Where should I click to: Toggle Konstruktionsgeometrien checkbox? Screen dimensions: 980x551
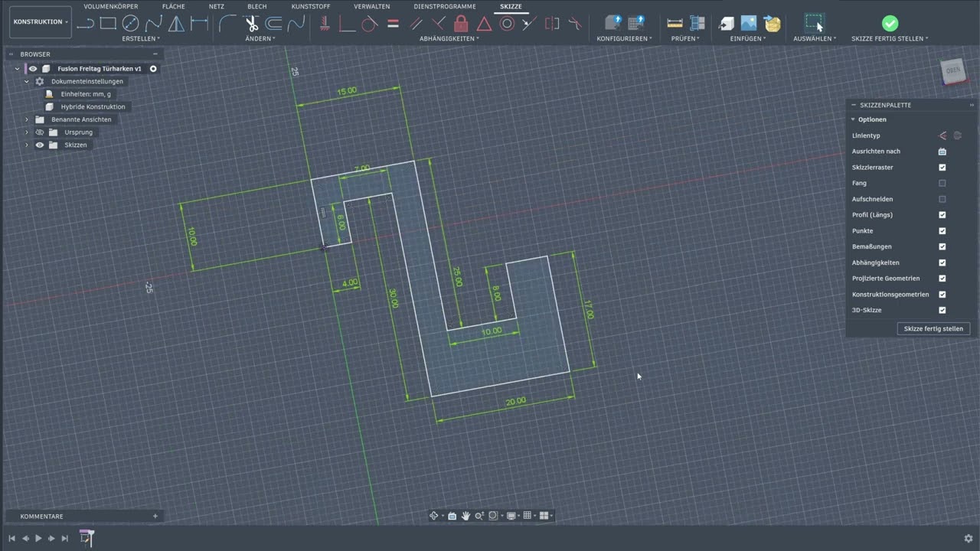click(x=942, y=295)
